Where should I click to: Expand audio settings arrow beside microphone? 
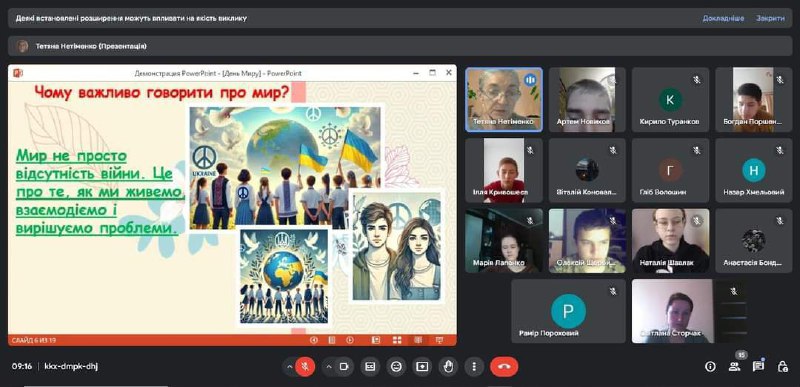[x=289, y=367]
